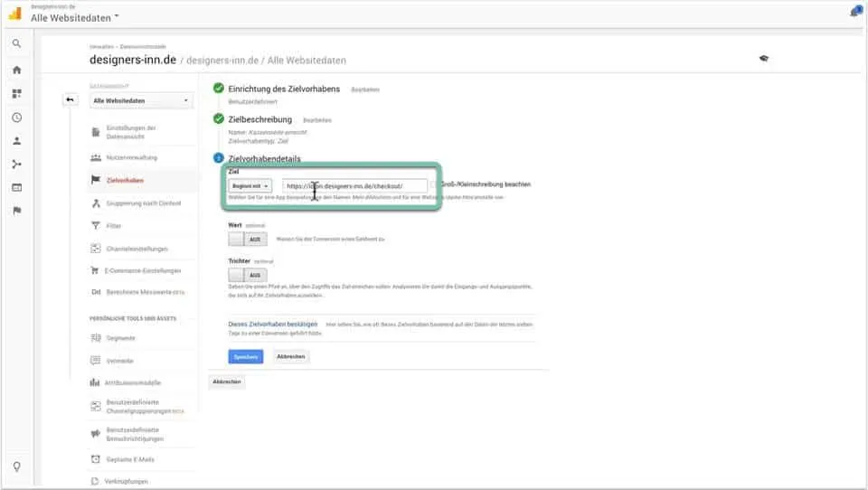Open the Home icon in left navigation
Screen dimensions: 868x490
(16, 70)
